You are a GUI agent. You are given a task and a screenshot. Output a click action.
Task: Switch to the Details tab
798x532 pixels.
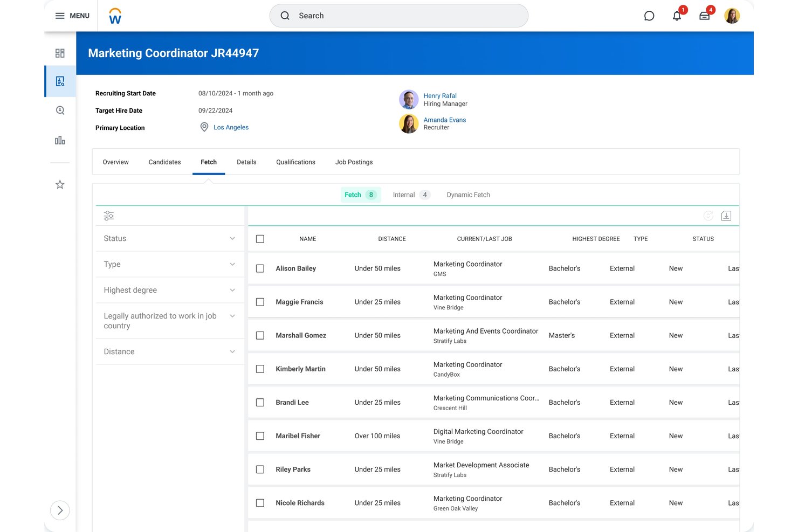(246, 162)
